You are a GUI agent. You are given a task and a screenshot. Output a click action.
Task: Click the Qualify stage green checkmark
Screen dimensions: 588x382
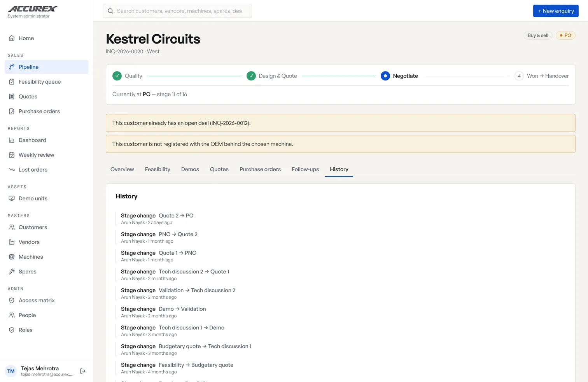(x=117, y=76)
